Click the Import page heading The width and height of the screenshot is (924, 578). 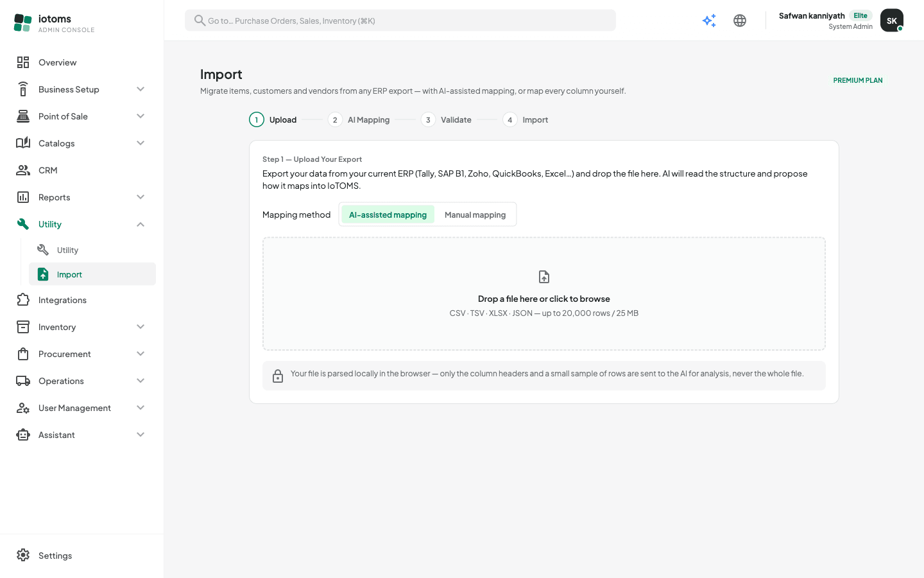click(221, 74)
